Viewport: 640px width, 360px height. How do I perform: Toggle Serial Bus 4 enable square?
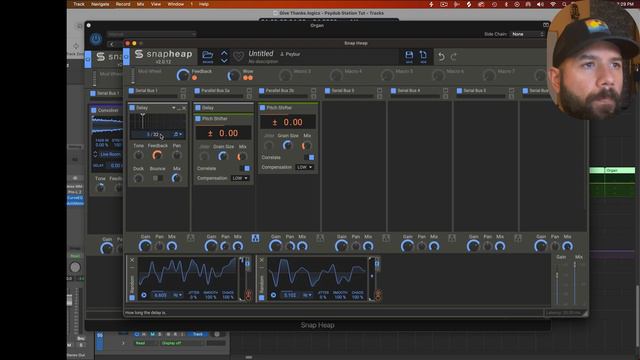393,91
